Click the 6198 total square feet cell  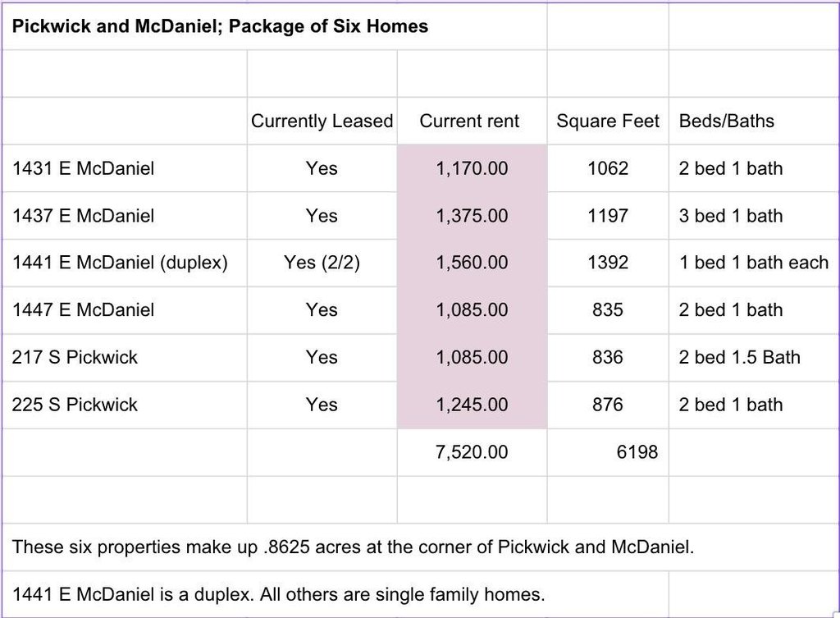(637, 452)
